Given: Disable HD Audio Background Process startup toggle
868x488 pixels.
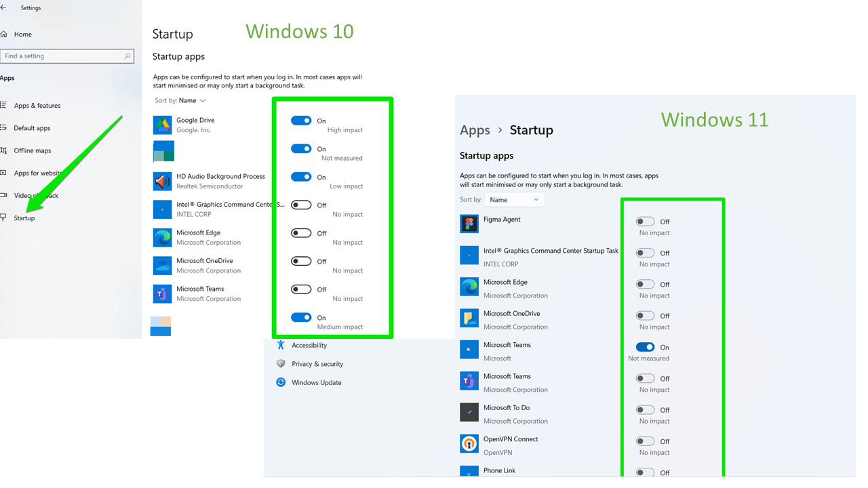Looking at the screenshot, I should pos(301,177).
